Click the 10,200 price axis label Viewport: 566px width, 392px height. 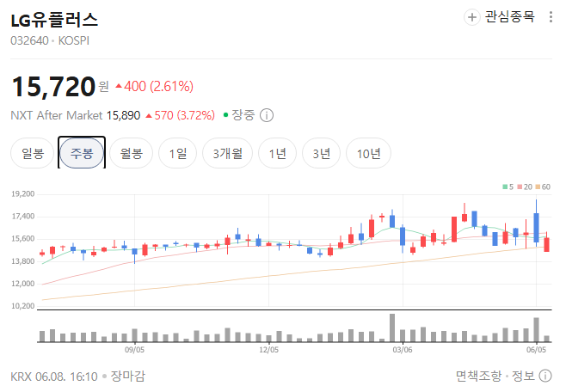[22, 306]
